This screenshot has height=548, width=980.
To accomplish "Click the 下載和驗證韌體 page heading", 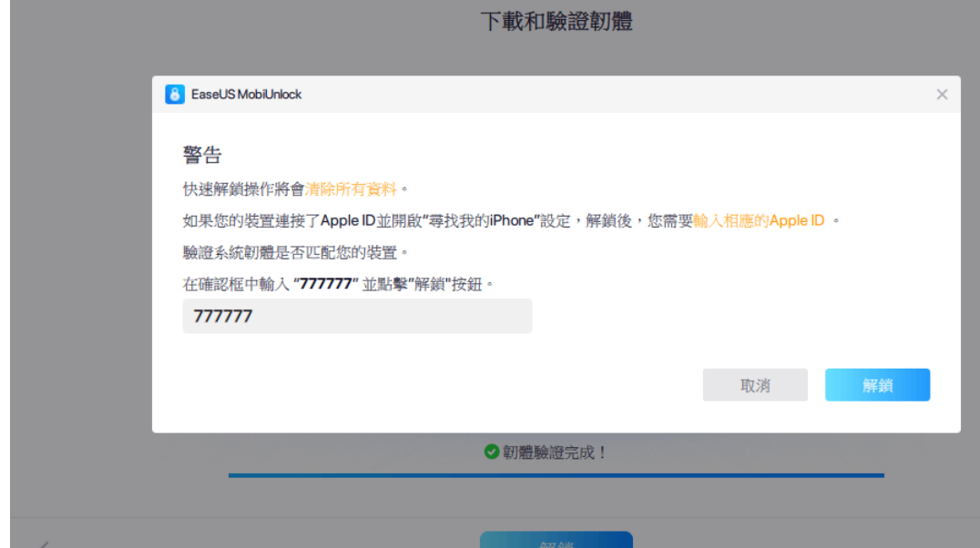I will 556,21.
